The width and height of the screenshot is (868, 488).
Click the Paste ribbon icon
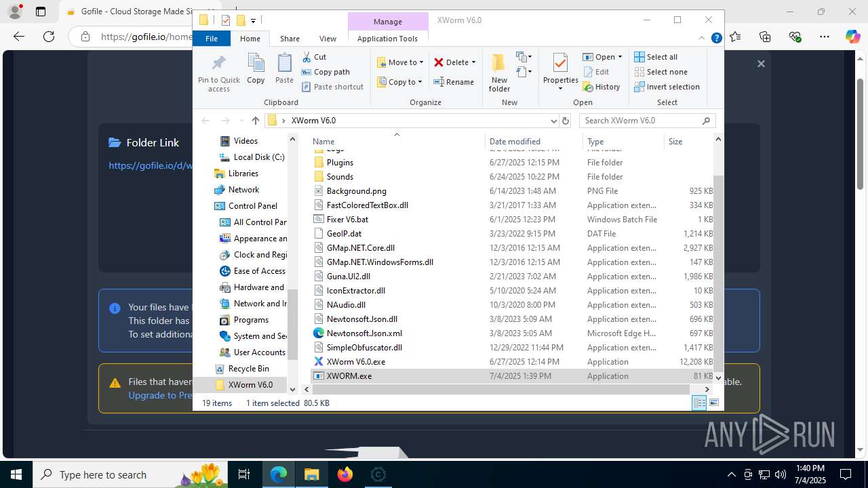(x=284, y=63)
